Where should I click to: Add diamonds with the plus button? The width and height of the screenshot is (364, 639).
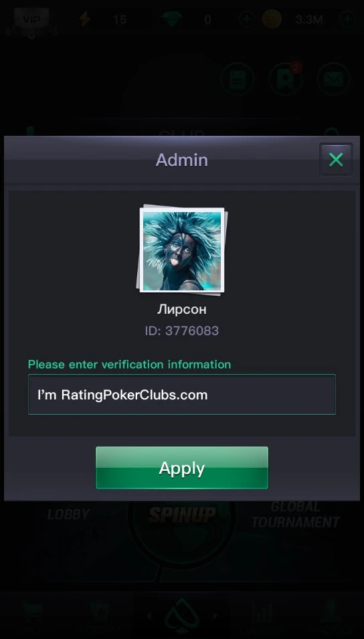[247, 19]
